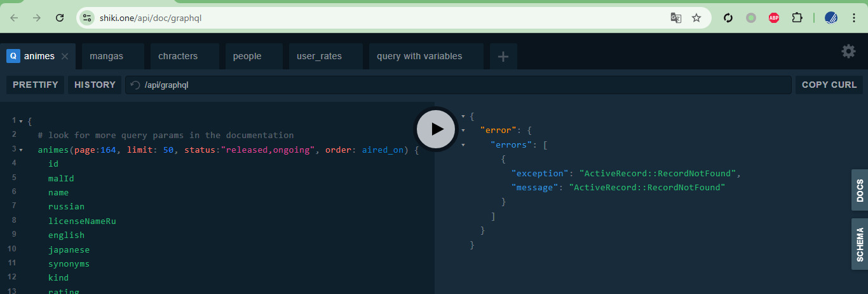
Task: View site information icon in address bar
Action: 88,18
